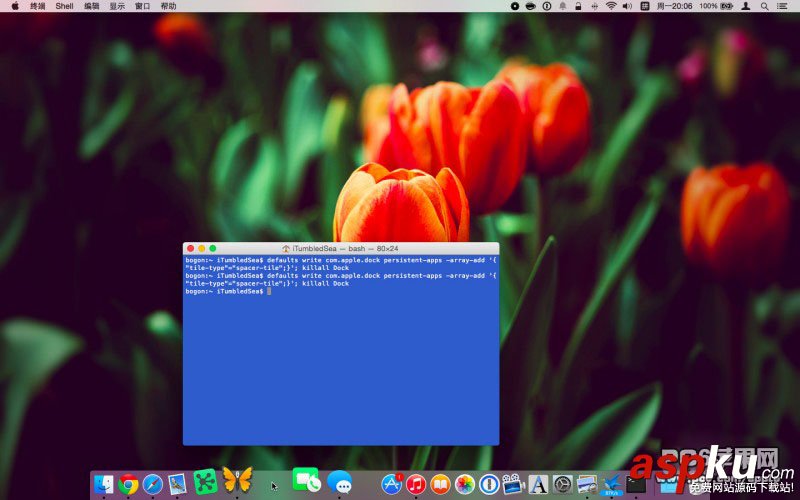Open Photos colorful flower icon
The image size is (800, 500).
coord(465,484)
